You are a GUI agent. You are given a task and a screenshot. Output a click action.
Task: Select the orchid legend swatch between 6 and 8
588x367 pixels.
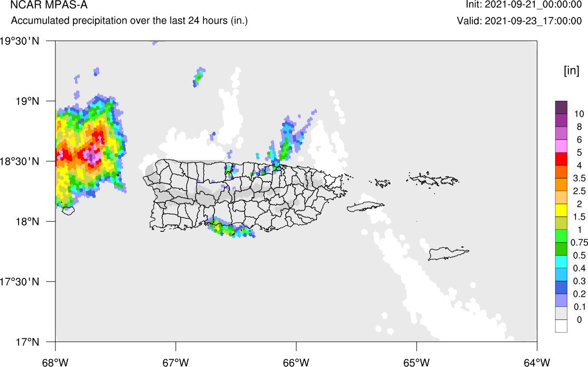(x=561, y=133)
